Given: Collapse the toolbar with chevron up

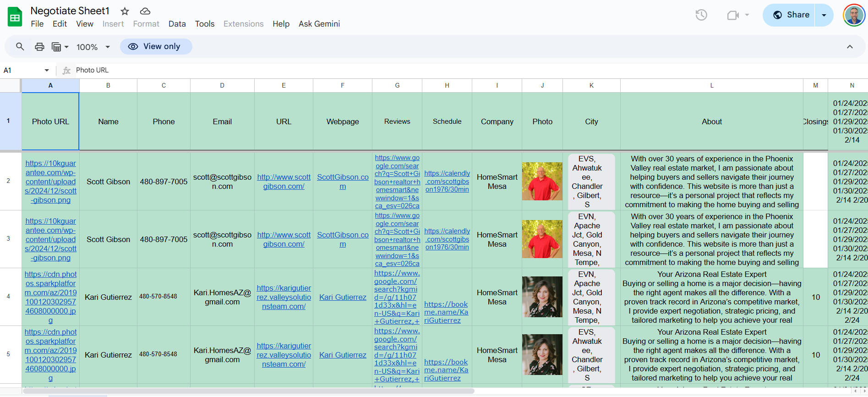Looking at the screenshot, I should pyautogui.click(x=850, y=47).
